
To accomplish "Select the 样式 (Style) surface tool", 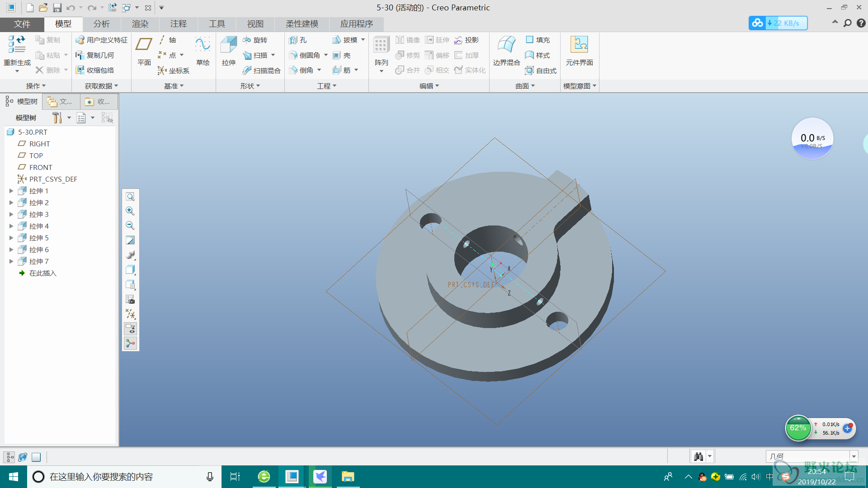I will coord(538,55).
